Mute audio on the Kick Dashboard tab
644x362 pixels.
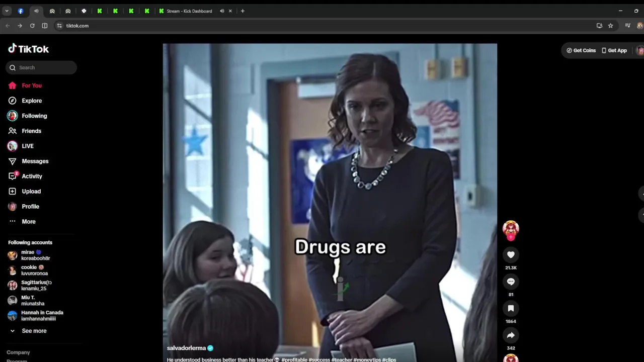click(x=222, y=11)
